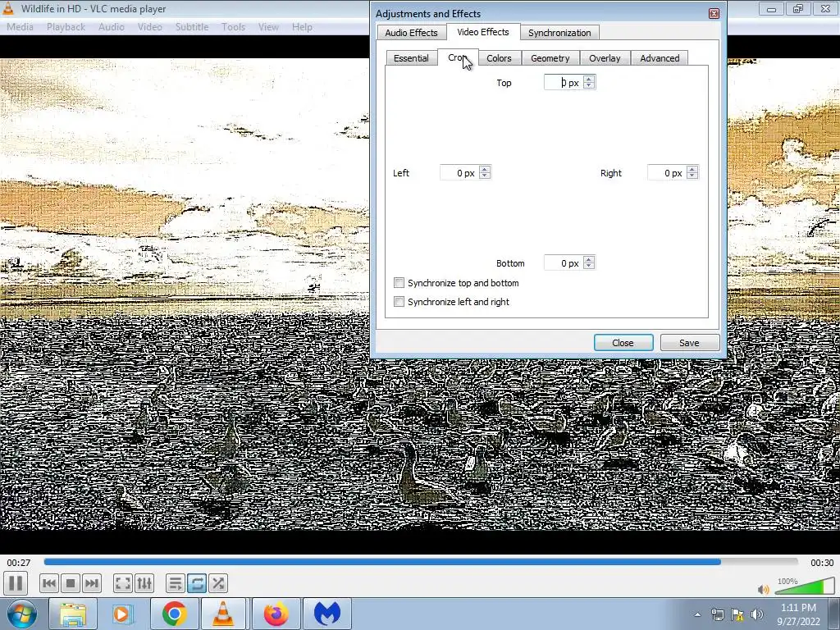Image resolution: width=840 pixels, height=630 pixels.
Task: Open the Essential sub-tab
Action: pos(411,58)
